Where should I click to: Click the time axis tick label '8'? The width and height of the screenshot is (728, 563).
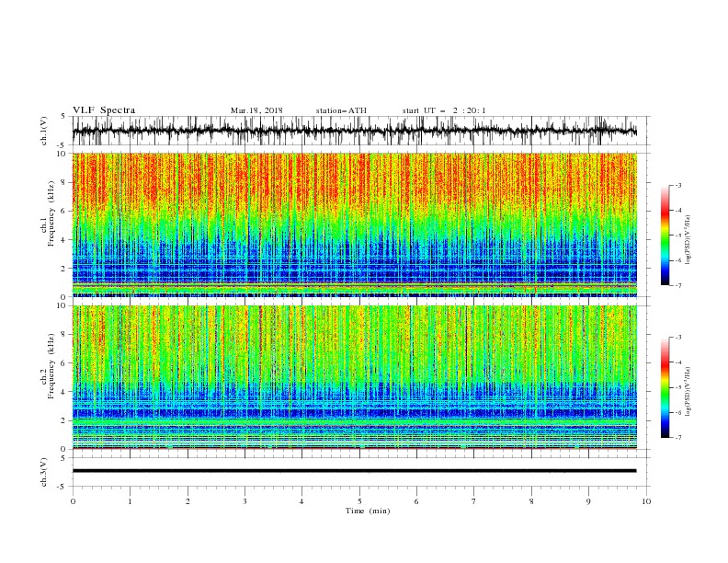pos(531,501)
